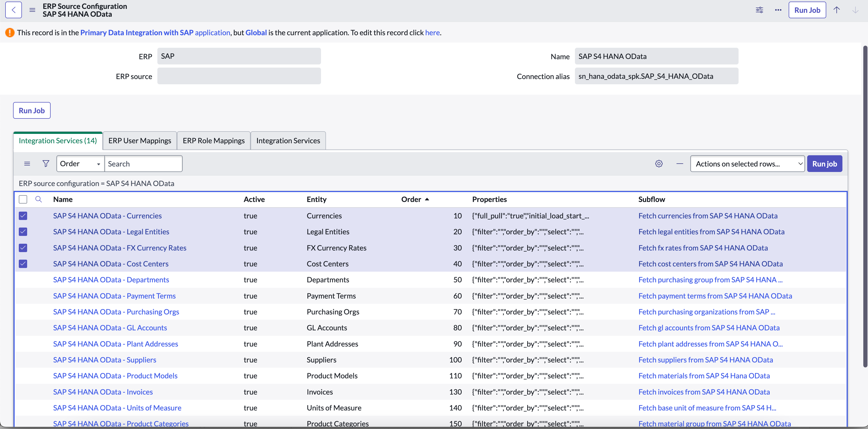This screenshot has width=868, height=429.
Task: Sort by Order column arrow
Action: (427, 199)
